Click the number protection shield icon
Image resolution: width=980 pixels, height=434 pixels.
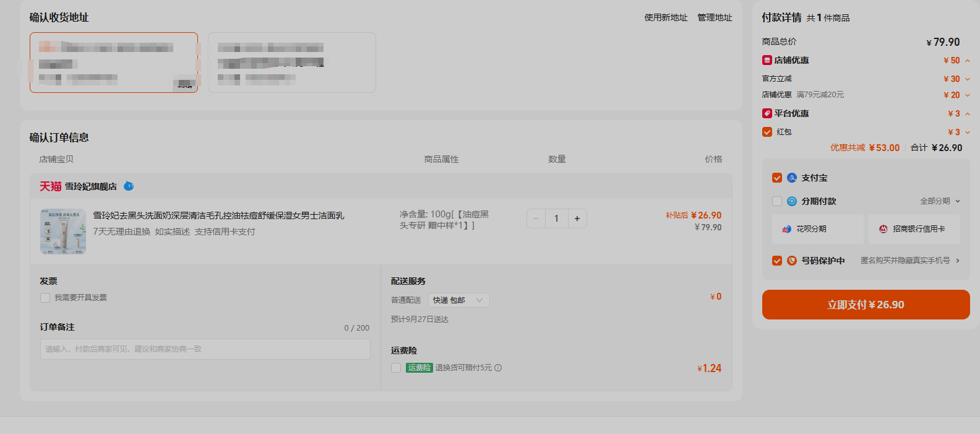tap(792, 261)
